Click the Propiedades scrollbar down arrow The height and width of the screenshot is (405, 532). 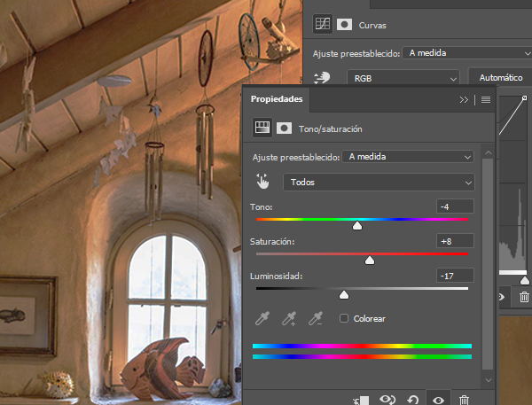tap(489, 380)
